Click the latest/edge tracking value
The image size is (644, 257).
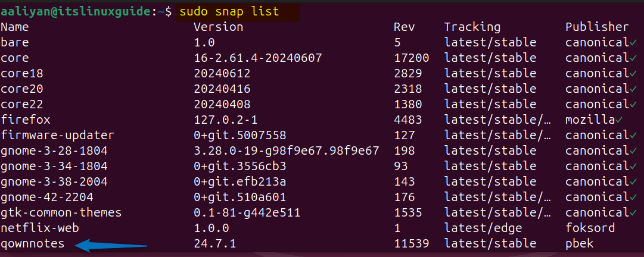pos(483,228)
